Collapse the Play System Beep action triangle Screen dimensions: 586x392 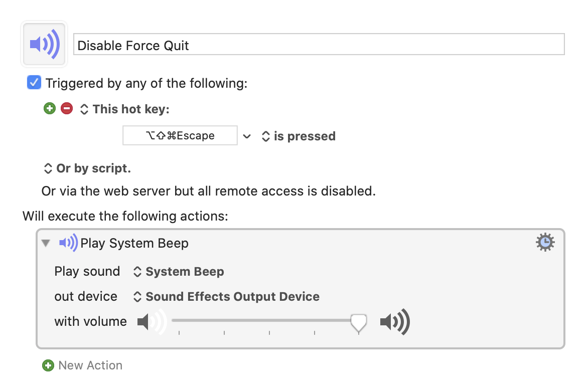46,243
